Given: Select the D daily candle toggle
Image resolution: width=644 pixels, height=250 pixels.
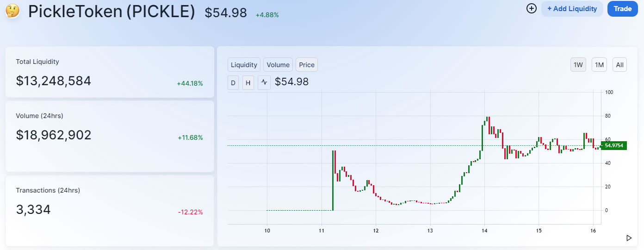Looking at the screenshot, I should point(233,83).
